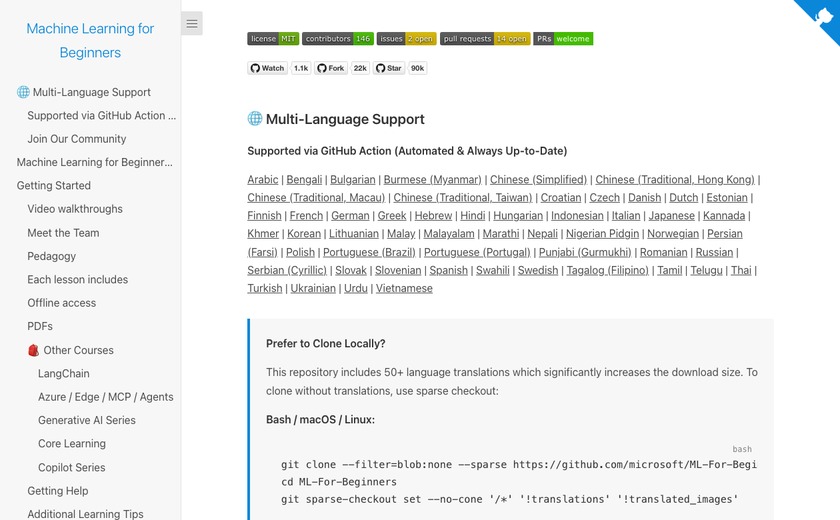Viewport: 840px width, 520px height.
Task: Click the git sparse-checkout command line
Action: [509, 500]
